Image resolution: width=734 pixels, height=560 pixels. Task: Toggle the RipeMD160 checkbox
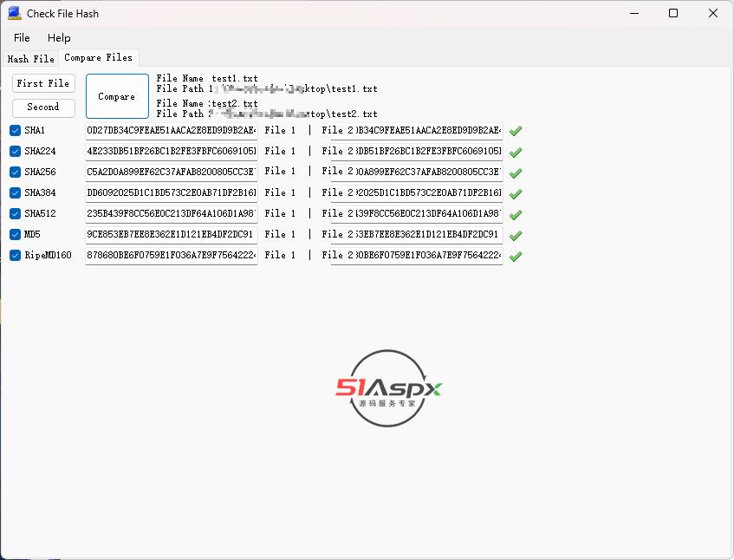pos(15,255)
